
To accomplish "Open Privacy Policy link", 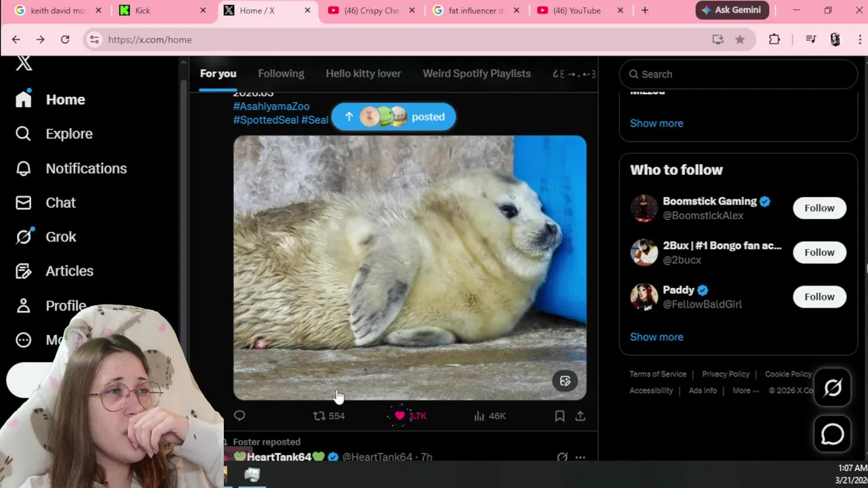I will coord(726,374).
